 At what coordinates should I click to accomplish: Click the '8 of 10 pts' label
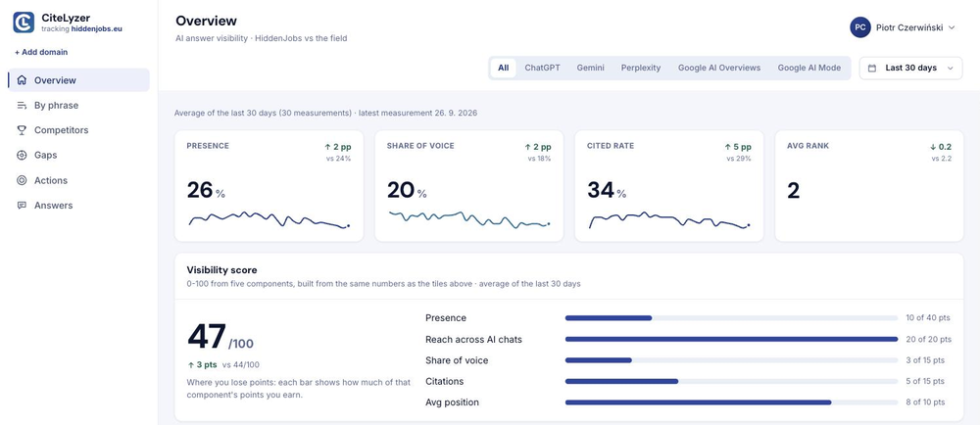[x=925, y=402]
